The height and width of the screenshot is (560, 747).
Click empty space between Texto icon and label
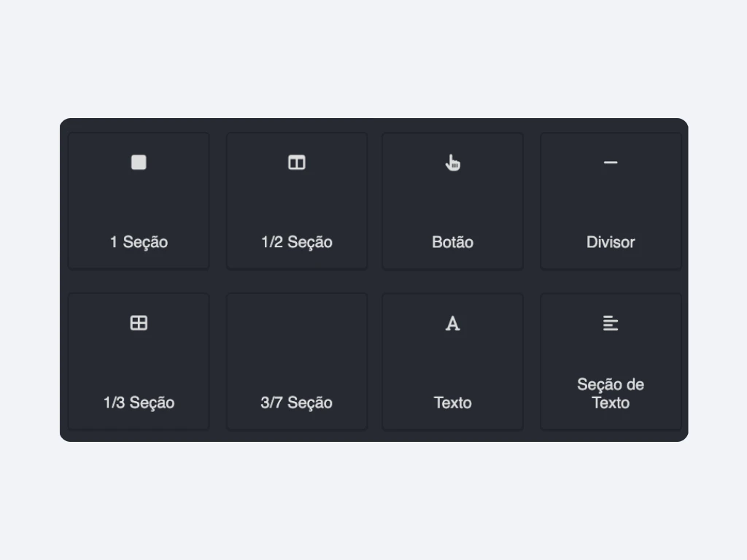(x=453, y=363)
